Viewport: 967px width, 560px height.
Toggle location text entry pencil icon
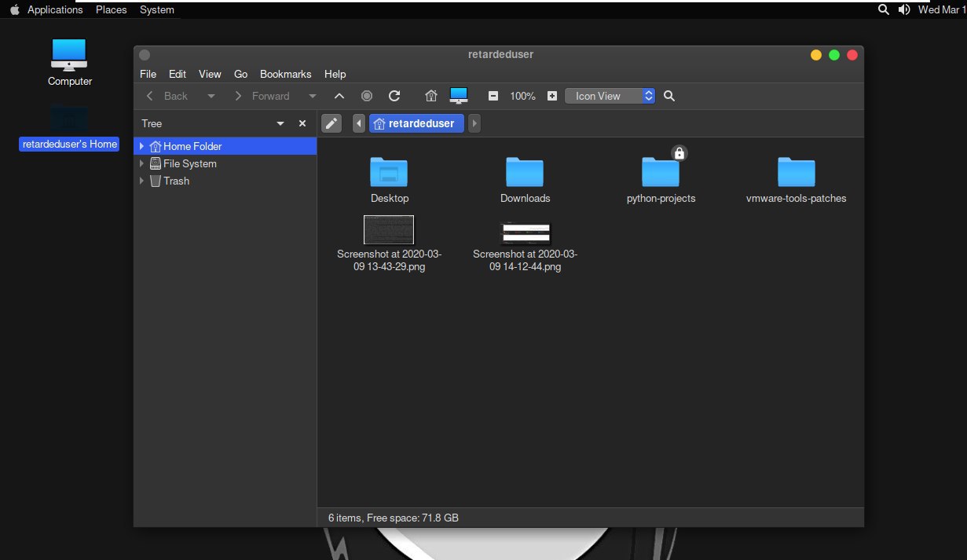tap(331, 123)
